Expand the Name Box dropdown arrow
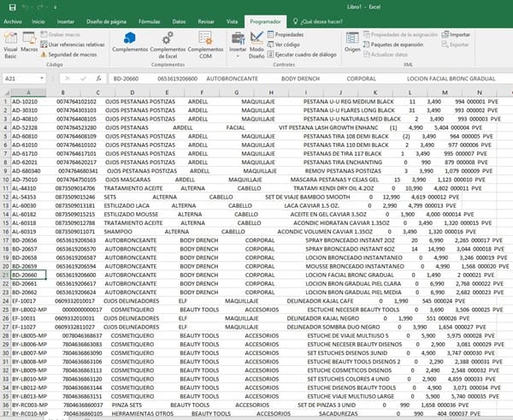The image size is (513, 420). coord(42,78)
